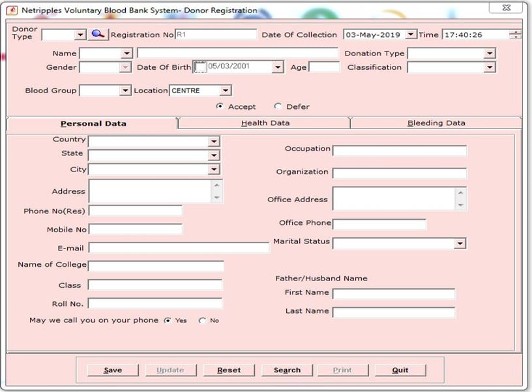Click the Occupation field
The width and height of the screenshot is (532, 392).
click(400, 151)
